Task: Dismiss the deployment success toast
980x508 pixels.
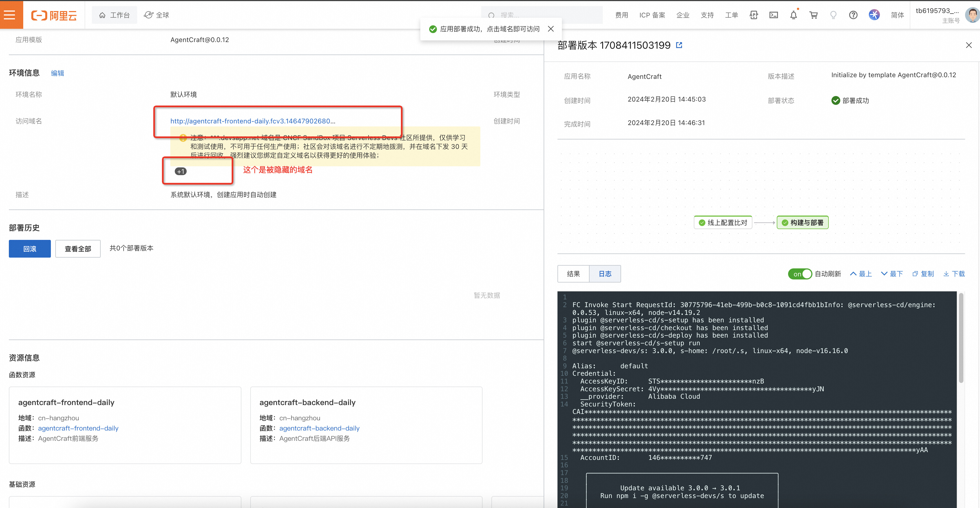Action: coord(551,29)
